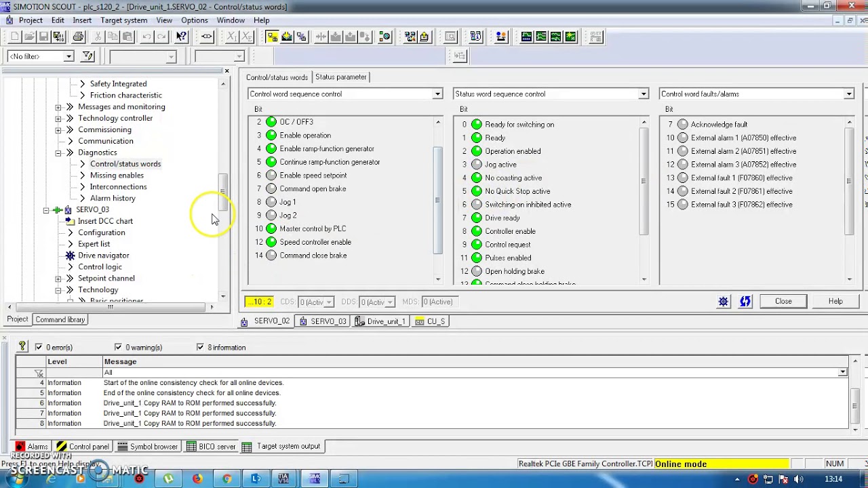The height and width of the screenshot is (488, 868).
Task: Open the No filter dropdown
Action: click(x=68, y=56)
